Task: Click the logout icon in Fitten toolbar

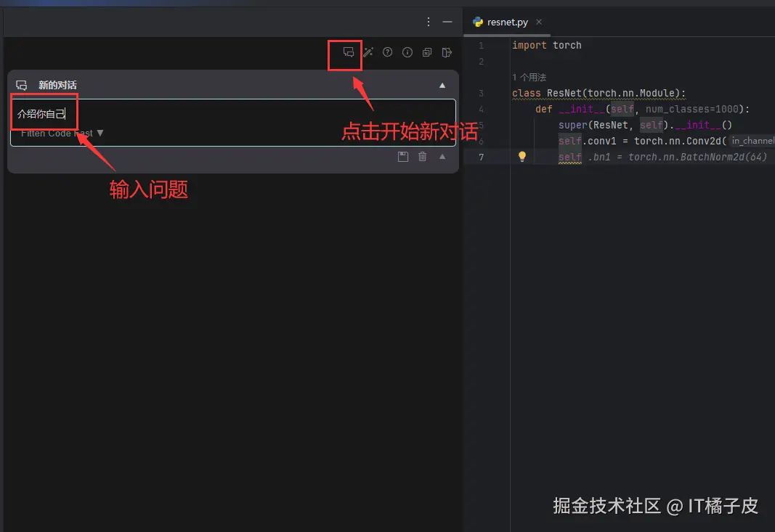Action: pyautogui.click(x=447, y=52)
